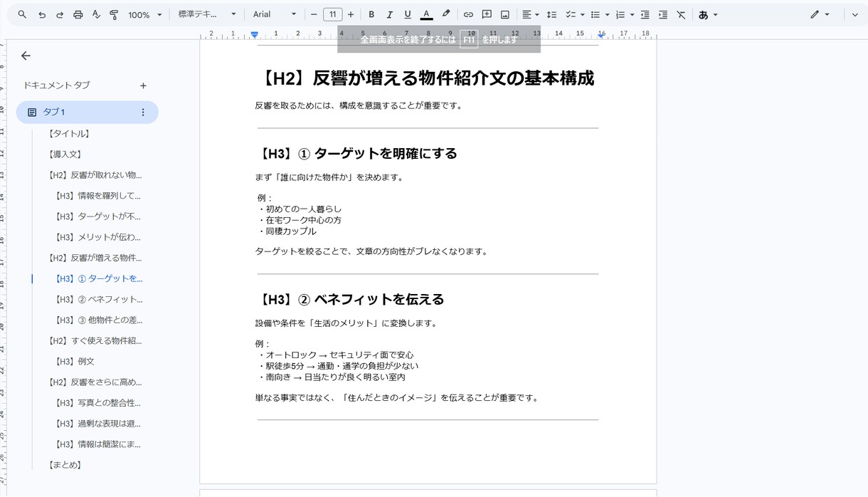Toggle bold formatting
The height and width of the screenshot is (497, 868).
(x=371, y=14)
